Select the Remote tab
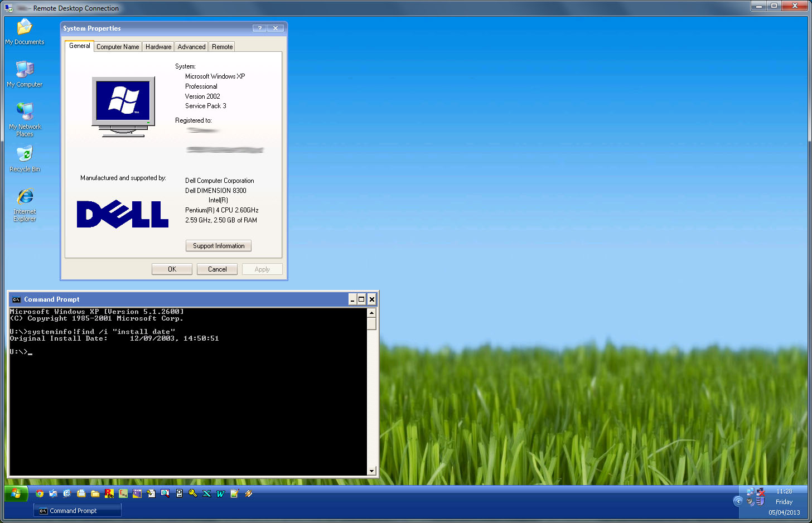 pyautogui.click(x=222, y=47)
